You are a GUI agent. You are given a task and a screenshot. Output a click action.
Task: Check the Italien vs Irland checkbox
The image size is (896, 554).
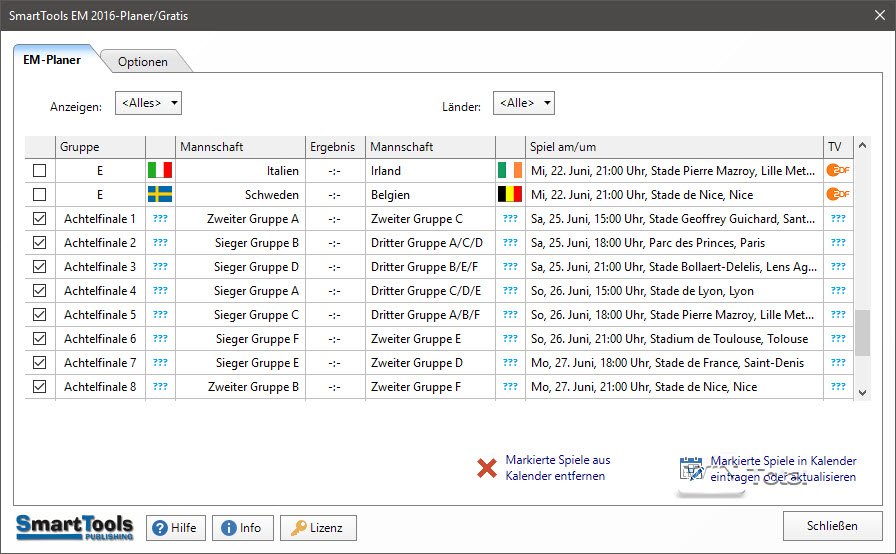tap(40, 171)
